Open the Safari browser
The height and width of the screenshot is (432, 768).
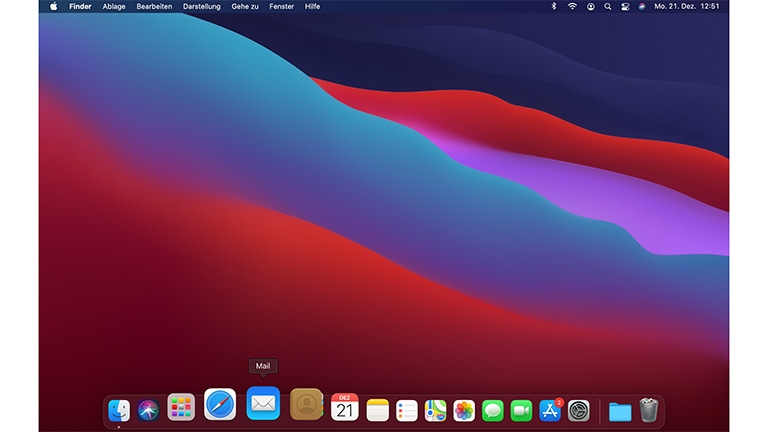click(x=220, y=404)
